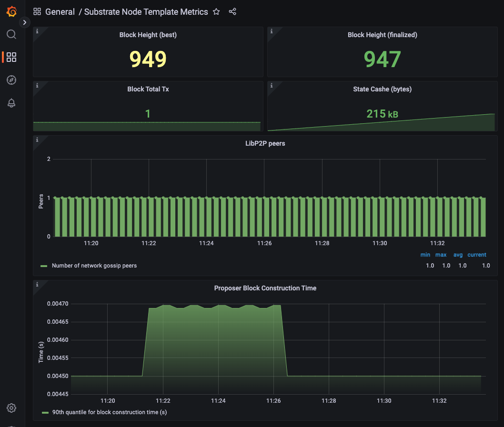The height and width of the screenshot is (427, 504).
Task: Show info for State Cashe (bytes) panel
Action: click(272, 86)
